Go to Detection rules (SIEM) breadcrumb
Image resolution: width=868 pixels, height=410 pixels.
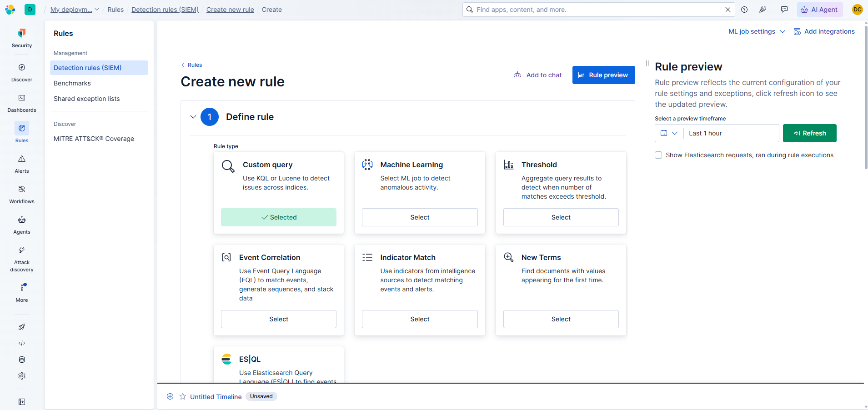pyautogui.click(x=165, y=10)
